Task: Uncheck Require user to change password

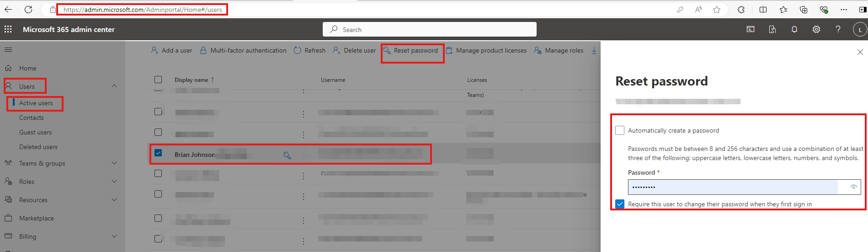Action: point(620,204)
